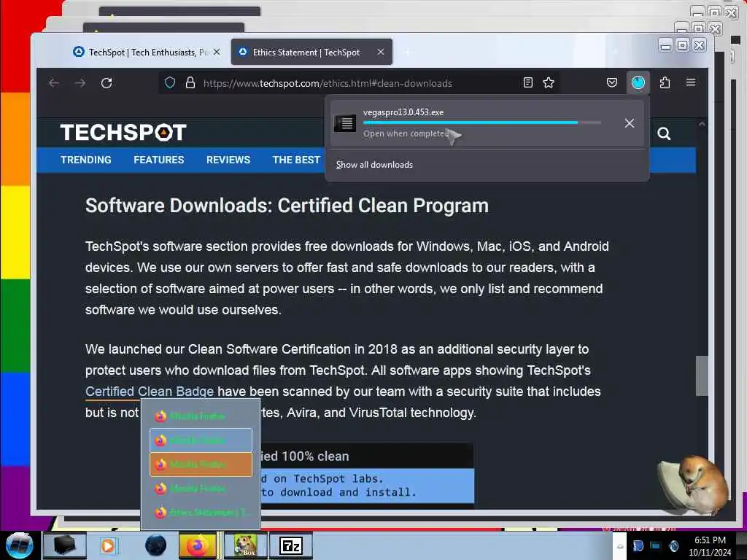Maximize the front Firefox window

coord(682,45)
